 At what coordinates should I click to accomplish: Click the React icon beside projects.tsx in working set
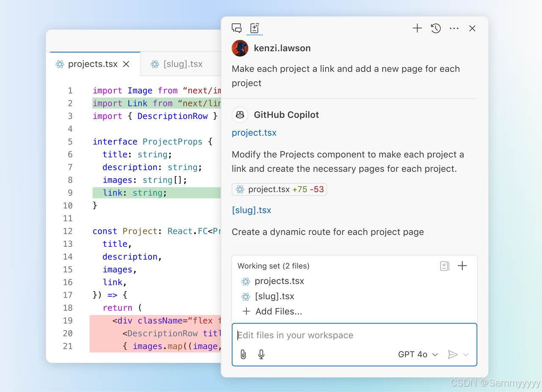(x=246, y=282)
